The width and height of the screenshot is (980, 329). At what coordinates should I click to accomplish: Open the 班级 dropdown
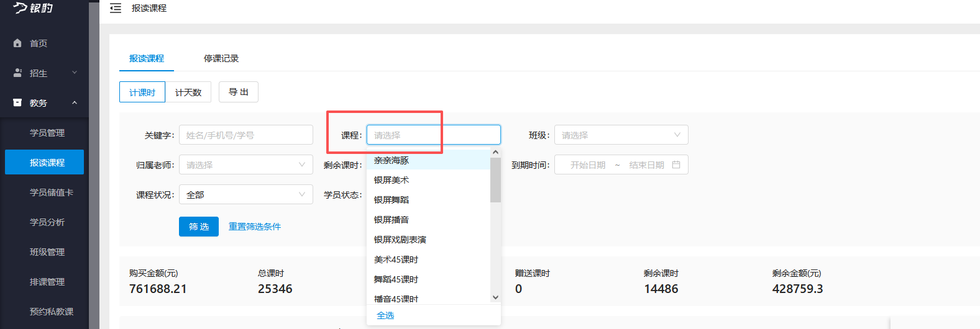621,135
